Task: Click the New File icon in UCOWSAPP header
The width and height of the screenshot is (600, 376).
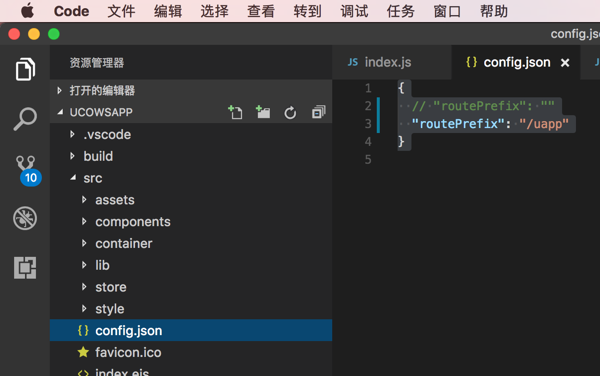Action: click(235, 112)
